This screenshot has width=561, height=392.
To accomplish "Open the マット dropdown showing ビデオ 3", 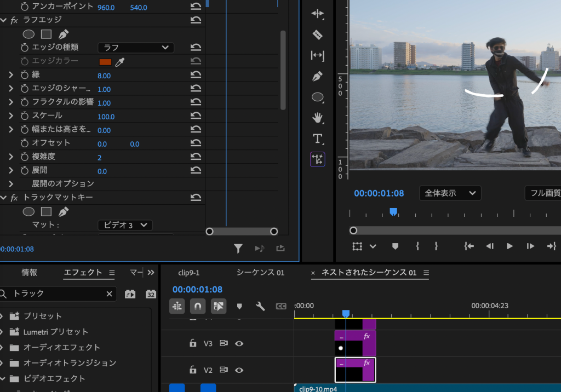I will tap(125, 225).
